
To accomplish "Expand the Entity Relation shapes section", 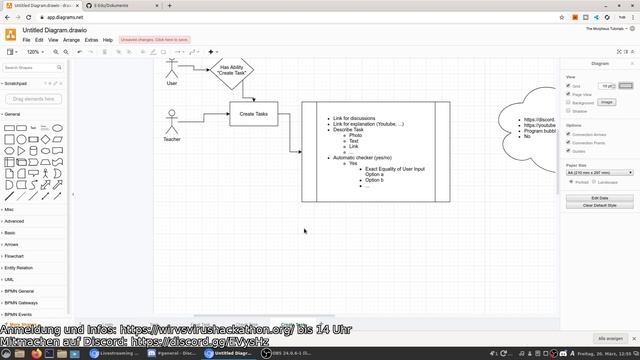I will pyautogui.click(x=18, y=268).
